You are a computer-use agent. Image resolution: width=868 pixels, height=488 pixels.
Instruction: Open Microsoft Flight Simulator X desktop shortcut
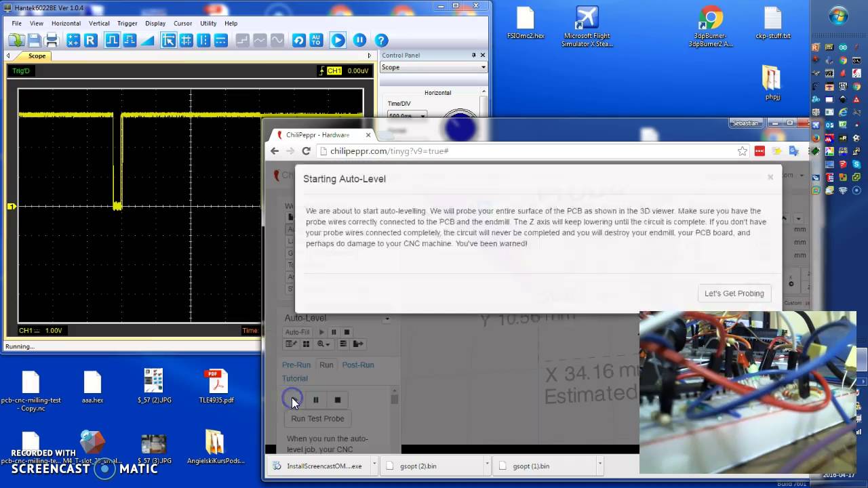(x=587, y=27)
